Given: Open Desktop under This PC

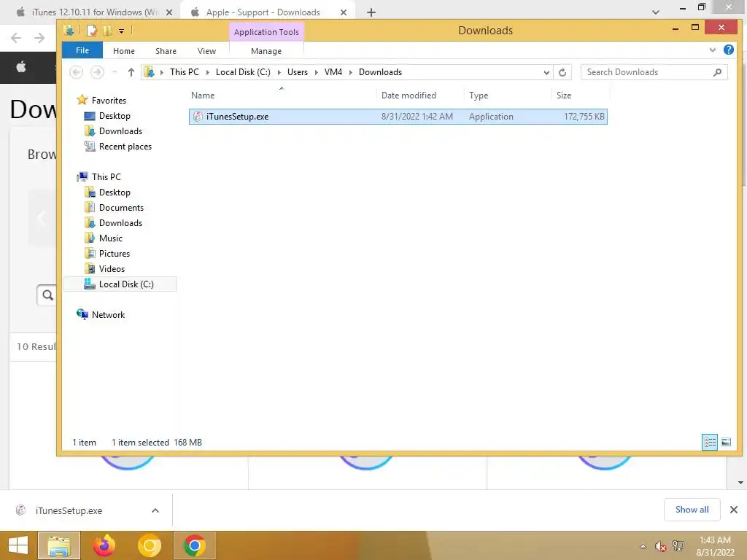Looking at the screenshot, I should 115,192.
